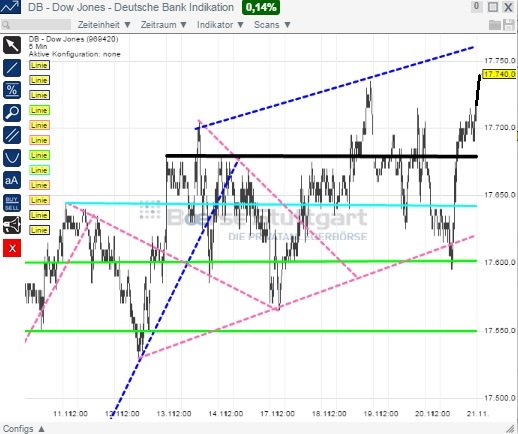
Task: Click the Aktive Konfiguration: none text
Action: 74,54
